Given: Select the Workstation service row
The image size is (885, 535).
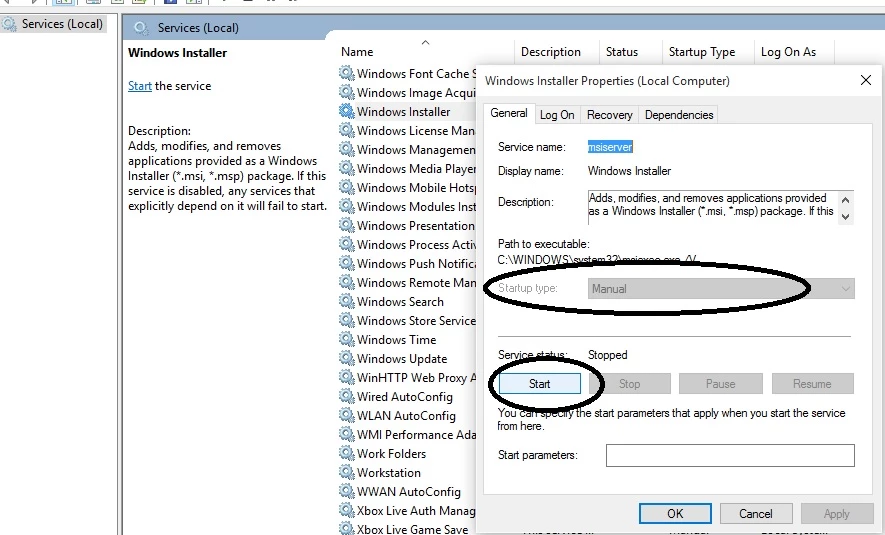Looking at the screenshot, I should coord(389,473).
